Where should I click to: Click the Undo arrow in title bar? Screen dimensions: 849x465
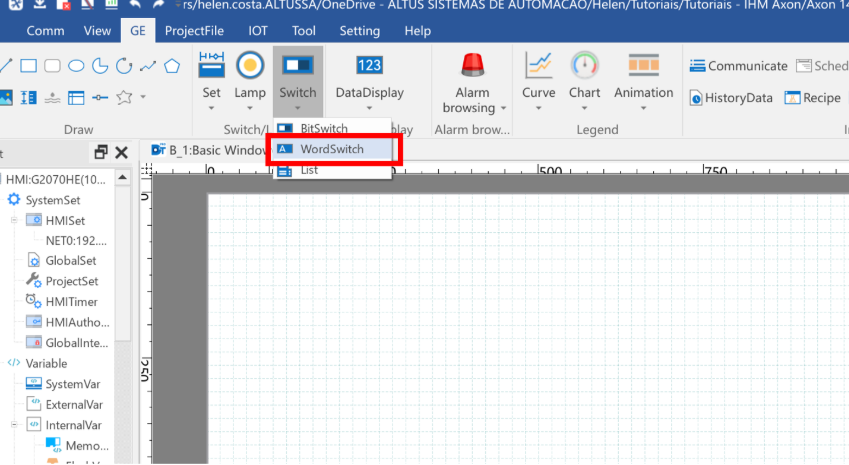(135, 4)
